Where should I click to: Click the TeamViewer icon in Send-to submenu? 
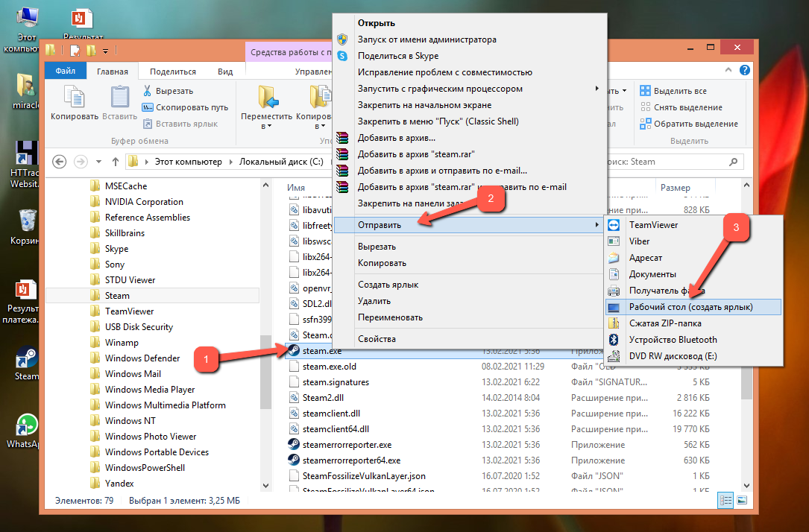[614, 225]
